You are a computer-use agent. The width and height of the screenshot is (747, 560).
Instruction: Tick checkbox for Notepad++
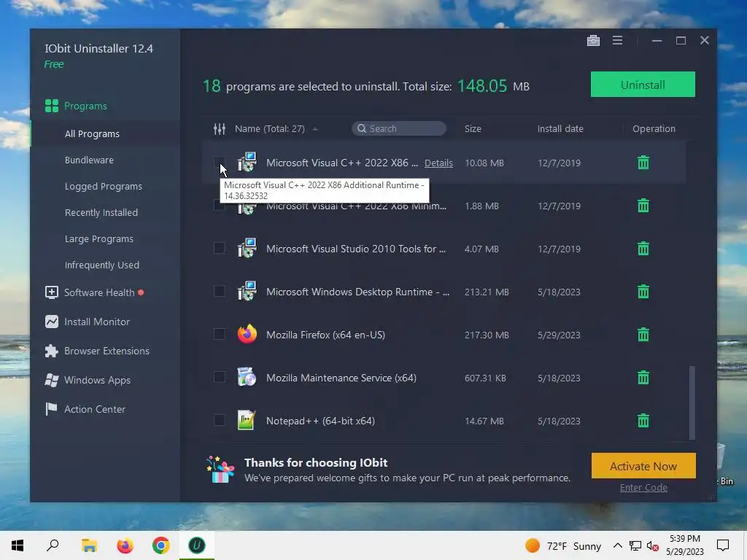point(219,420)
